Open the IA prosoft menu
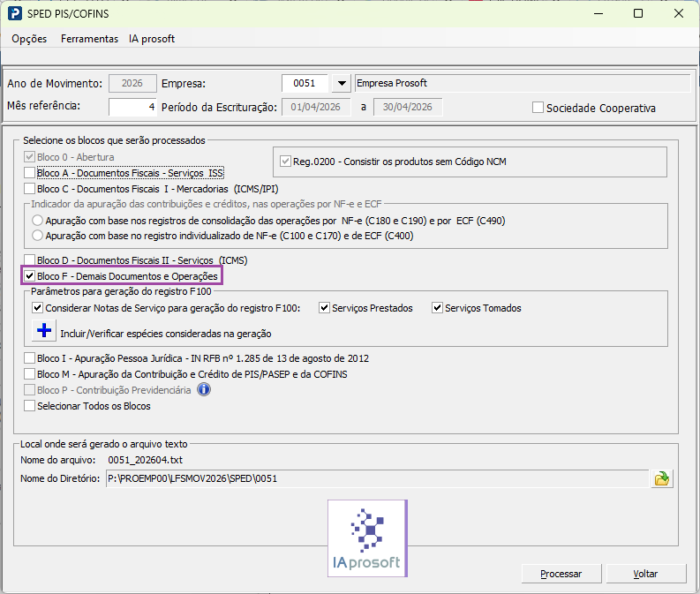The width and height of the screenshot is (700, 594). click(152, 39)
